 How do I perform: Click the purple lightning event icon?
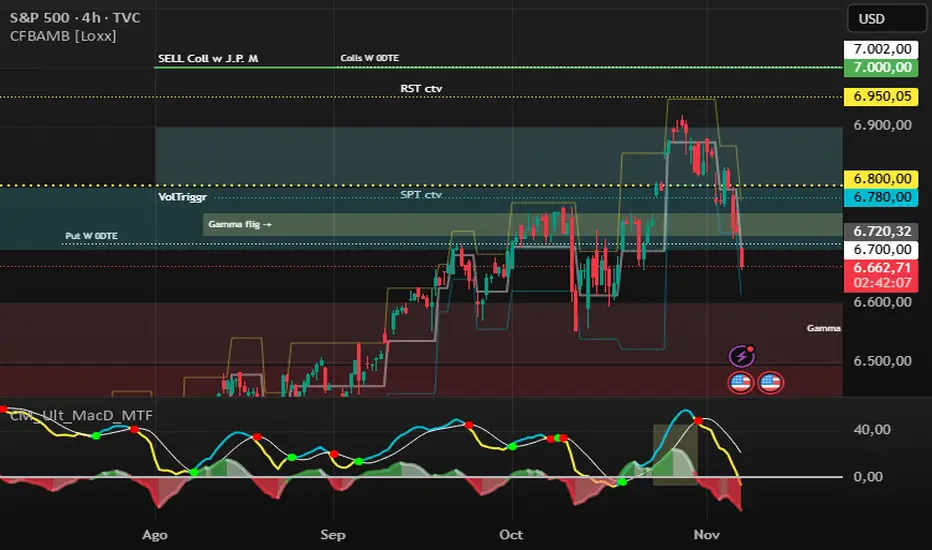click(x=741, y=356)
